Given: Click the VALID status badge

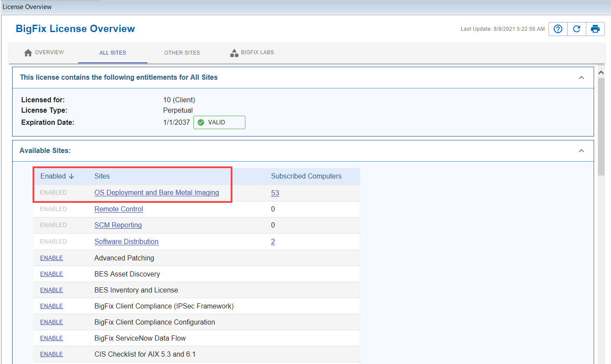Looking at the screenshot, I should pyautogui.click(x=219, y=123).
